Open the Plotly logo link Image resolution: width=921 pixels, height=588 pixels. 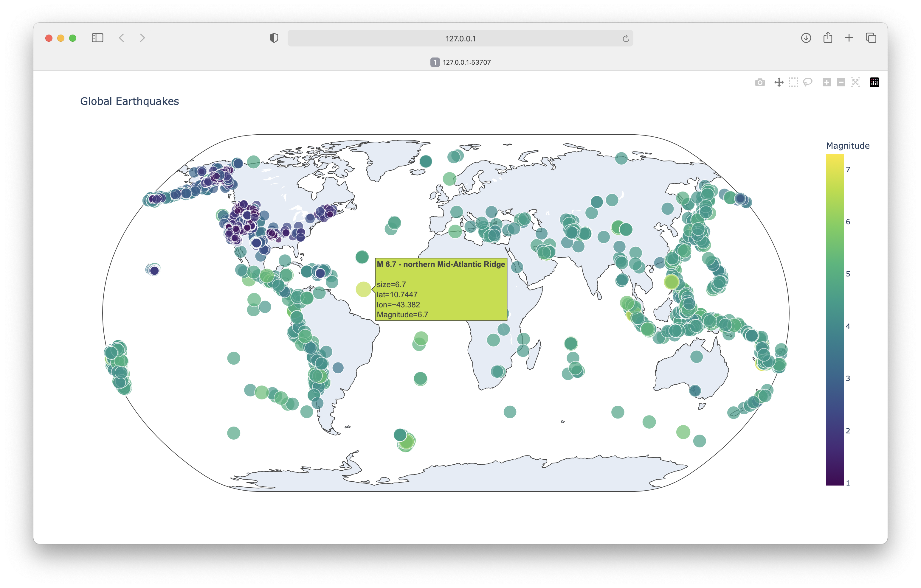coord(874,83)
